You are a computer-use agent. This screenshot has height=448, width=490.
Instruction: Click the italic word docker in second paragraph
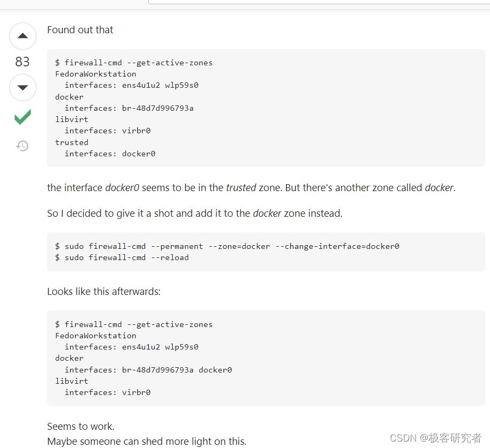click(267, 213)
